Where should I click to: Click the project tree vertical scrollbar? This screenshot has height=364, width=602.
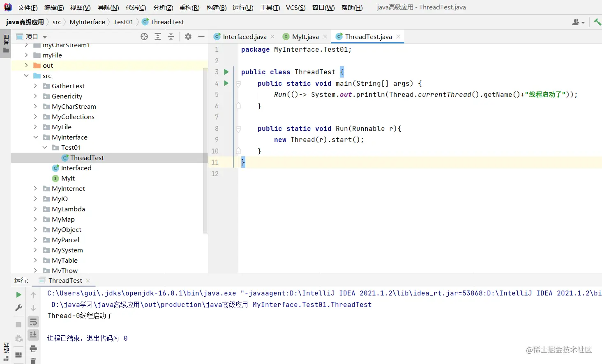205,151
